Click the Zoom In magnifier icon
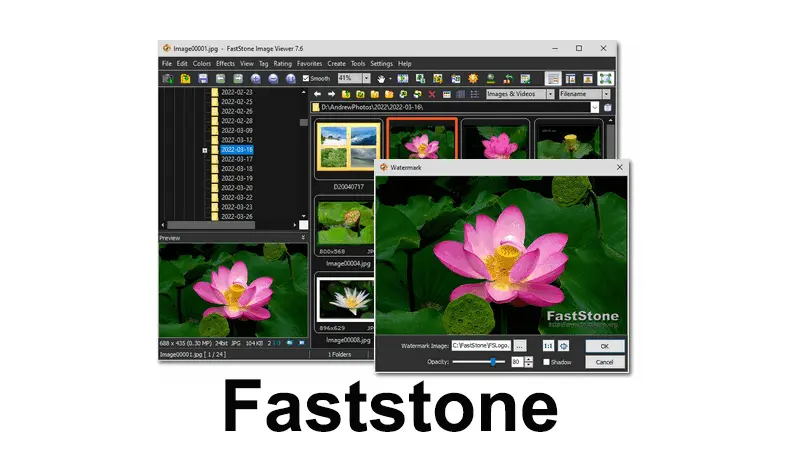800x450 pixels. (256, 79)
